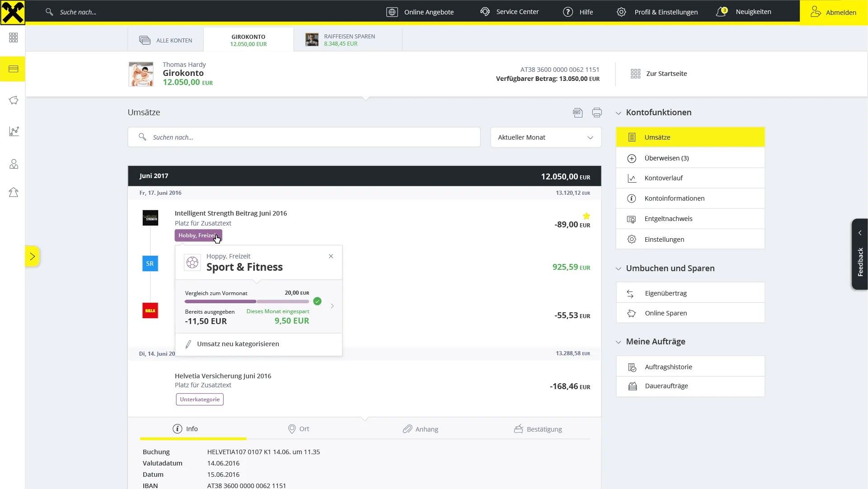Open savings piggy bank sidebar icon
868x489 pixels.
click(14, 100)
